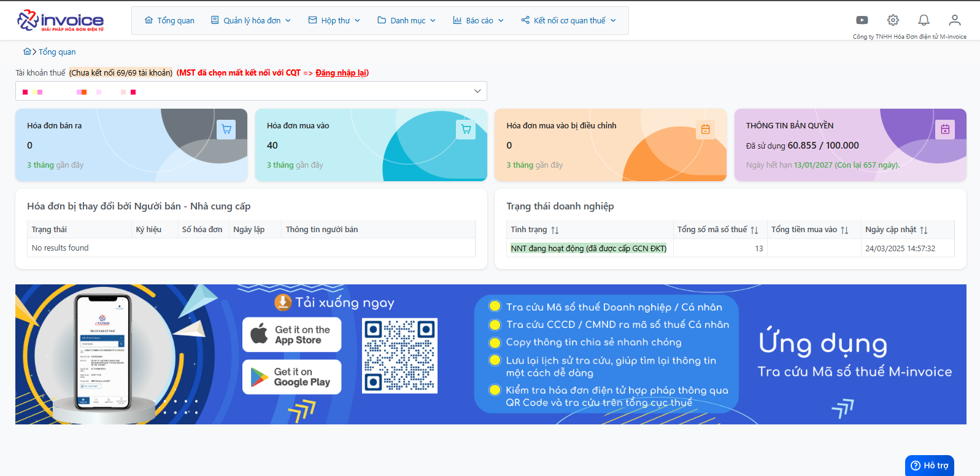Click the No results found row
980x476 pixels.
(x=251, y=248)
